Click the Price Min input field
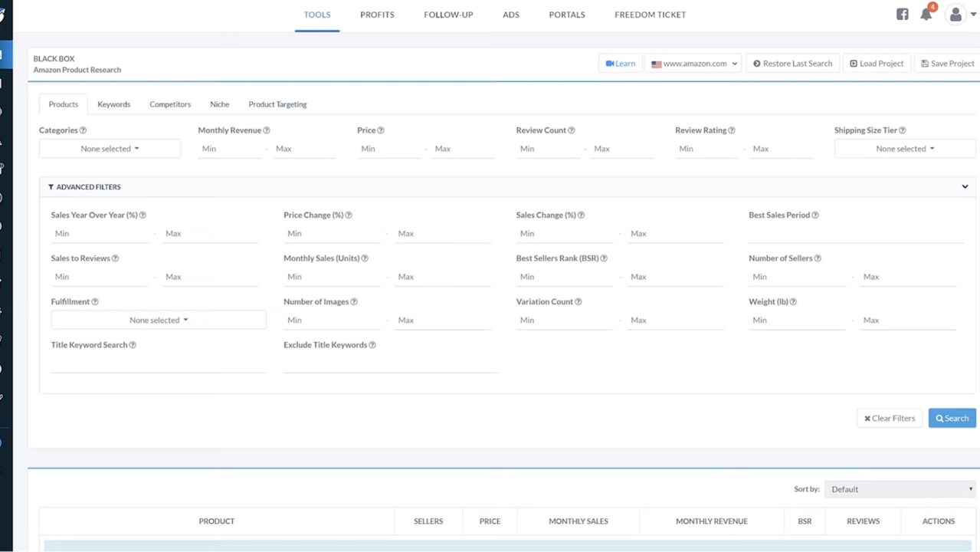Viewport: 980px width, 552px height. 388,149
